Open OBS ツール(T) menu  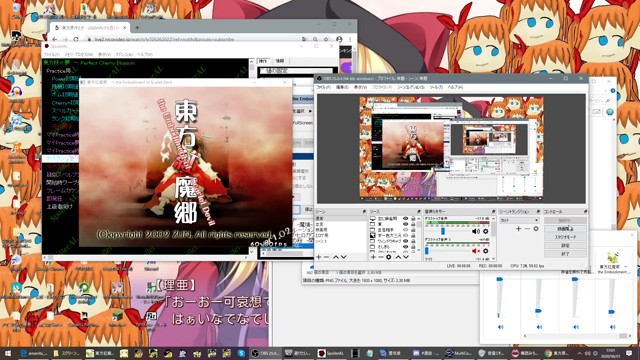click(436, 87)
